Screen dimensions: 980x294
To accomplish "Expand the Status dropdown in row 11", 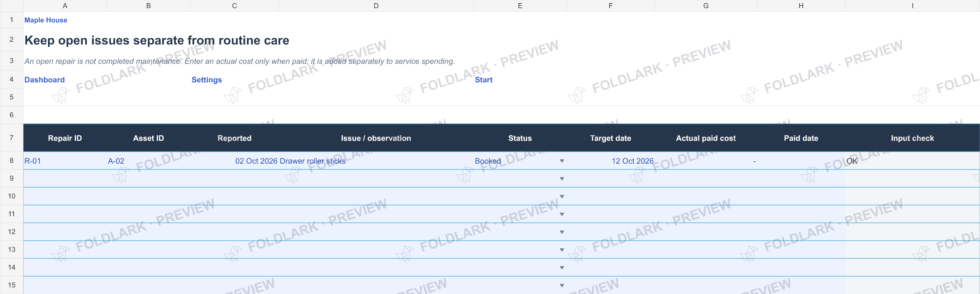I will [x=562, y=214].
